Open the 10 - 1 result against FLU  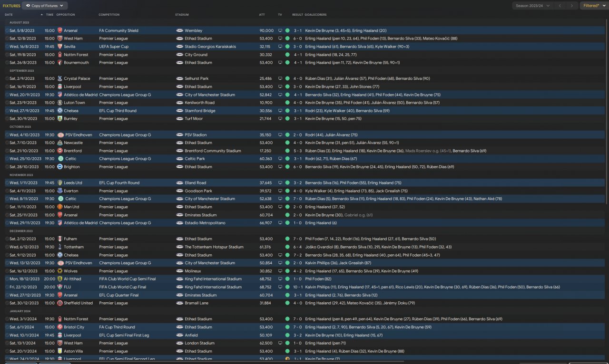pos(297,287)
